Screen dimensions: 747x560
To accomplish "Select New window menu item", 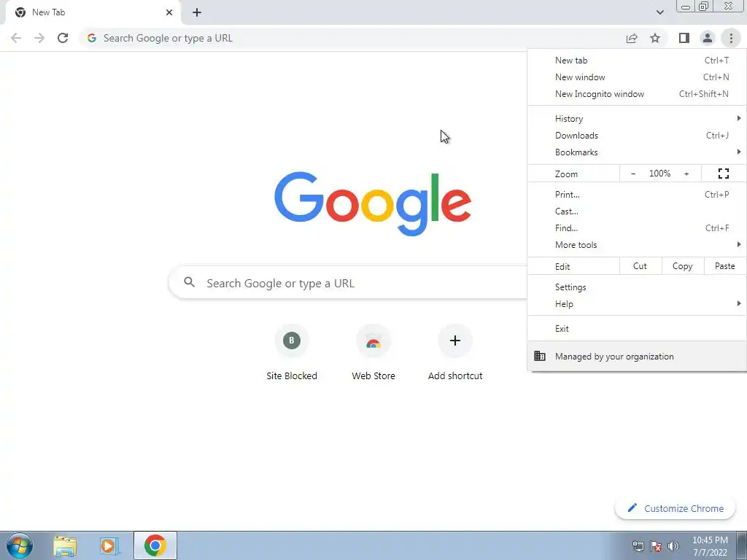I will coord(637,77).
